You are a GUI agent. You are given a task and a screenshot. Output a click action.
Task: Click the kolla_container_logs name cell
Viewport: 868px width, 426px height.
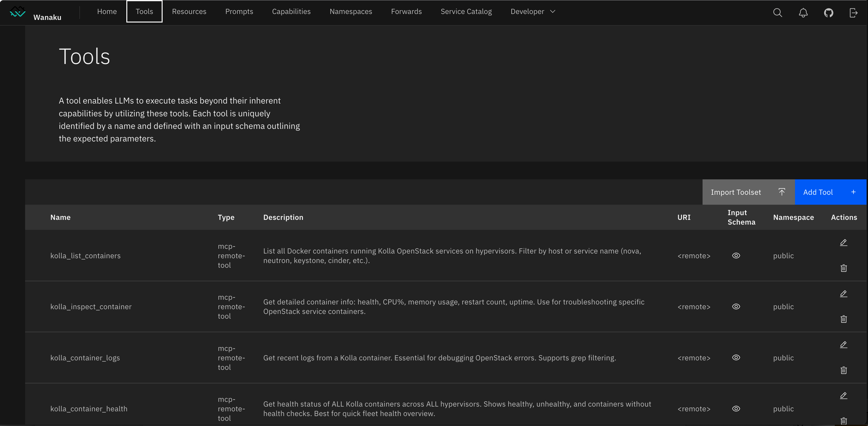[85, 358]
